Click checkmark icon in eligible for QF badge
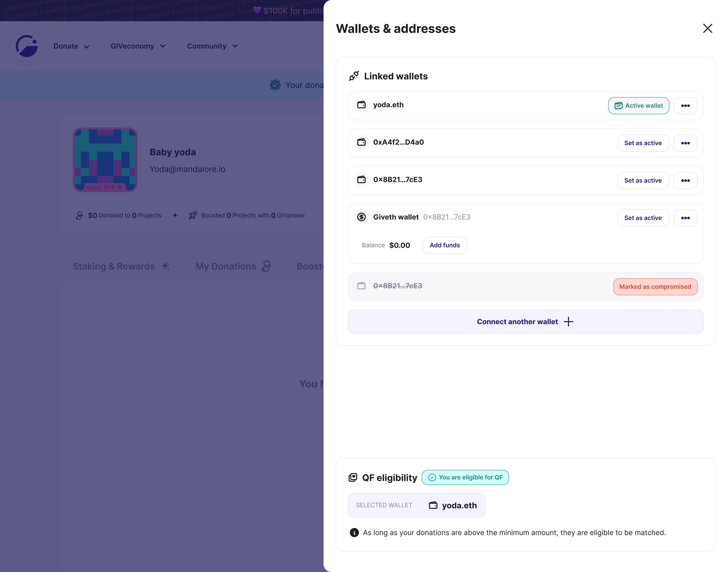728x572 pixels. point(432,478)
